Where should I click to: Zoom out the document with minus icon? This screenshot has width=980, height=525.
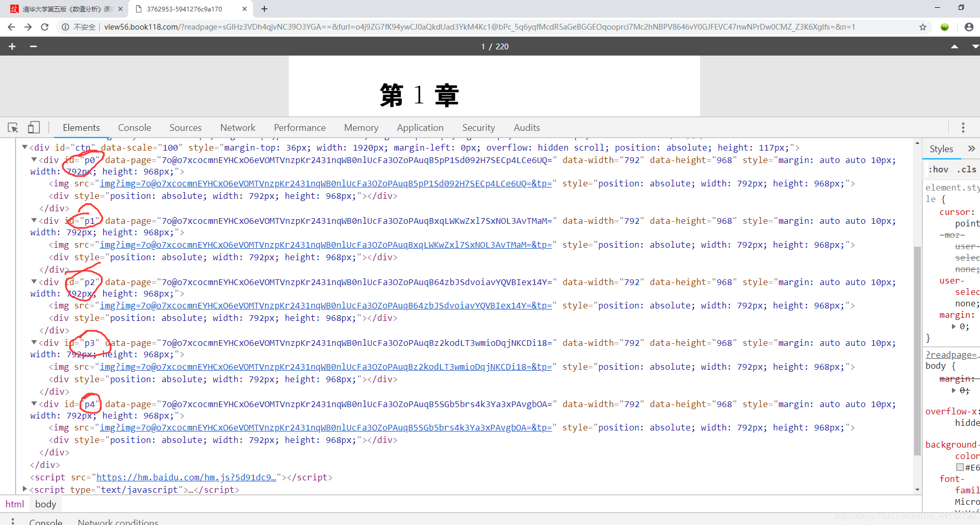(33, 46)
